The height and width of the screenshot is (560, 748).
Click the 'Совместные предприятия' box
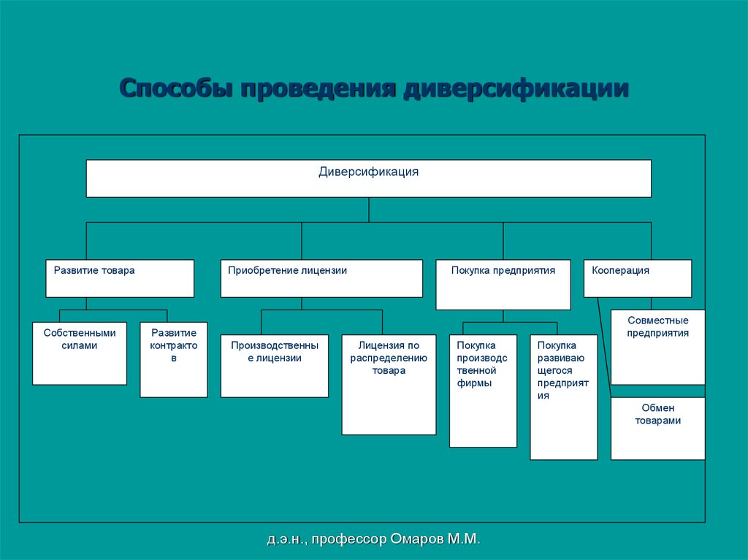tap(658, 348)
